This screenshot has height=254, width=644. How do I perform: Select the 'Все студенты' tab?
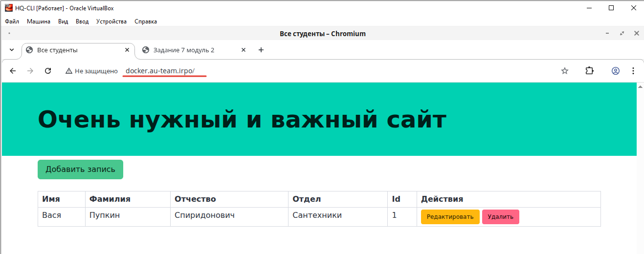[78, 50]
